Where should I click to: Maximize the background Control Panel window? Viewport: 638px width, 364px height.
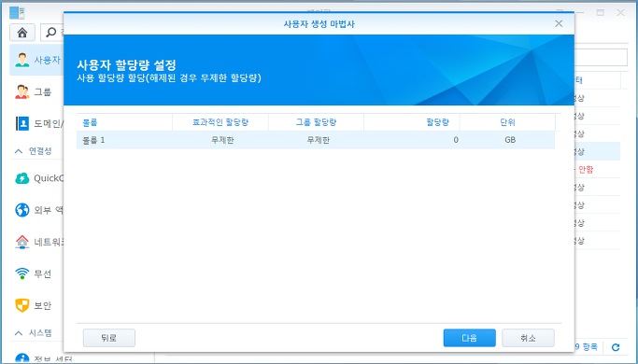600,13
